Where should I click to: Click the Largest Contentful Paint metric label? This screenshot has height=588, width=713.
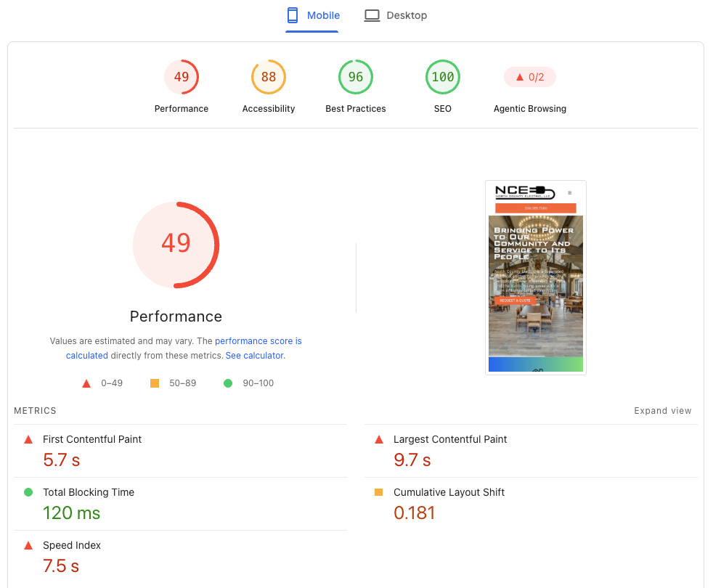click(450, 439)
